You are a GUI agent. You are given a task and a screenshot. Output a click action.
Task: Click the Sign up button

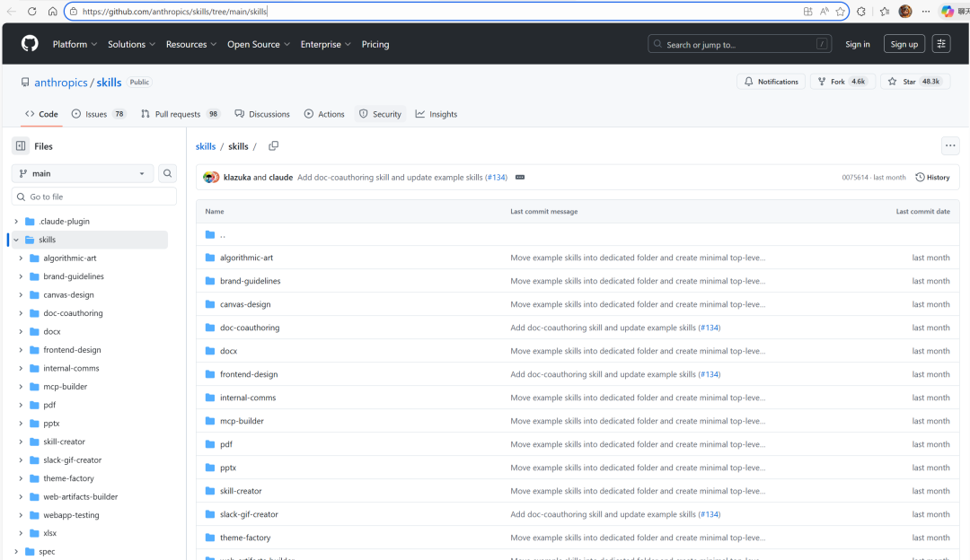(x=904, y=45)
